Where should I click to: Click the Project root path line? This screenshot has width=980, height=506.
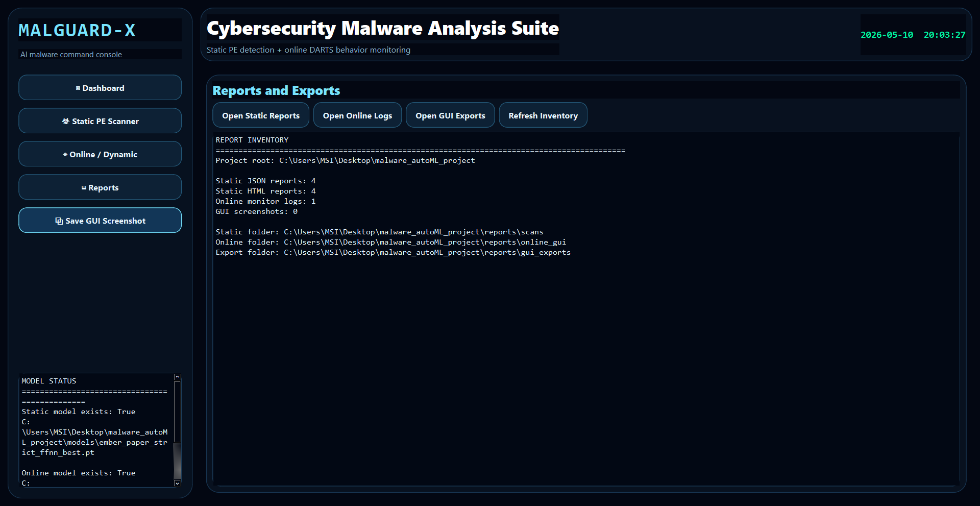point(345,160)
